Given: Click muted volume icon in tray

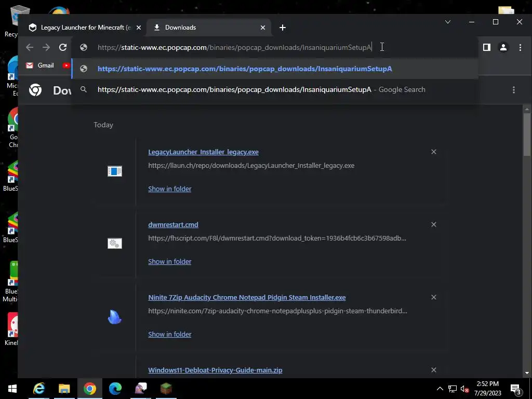Looking at the screenshot, I should 464,389.
